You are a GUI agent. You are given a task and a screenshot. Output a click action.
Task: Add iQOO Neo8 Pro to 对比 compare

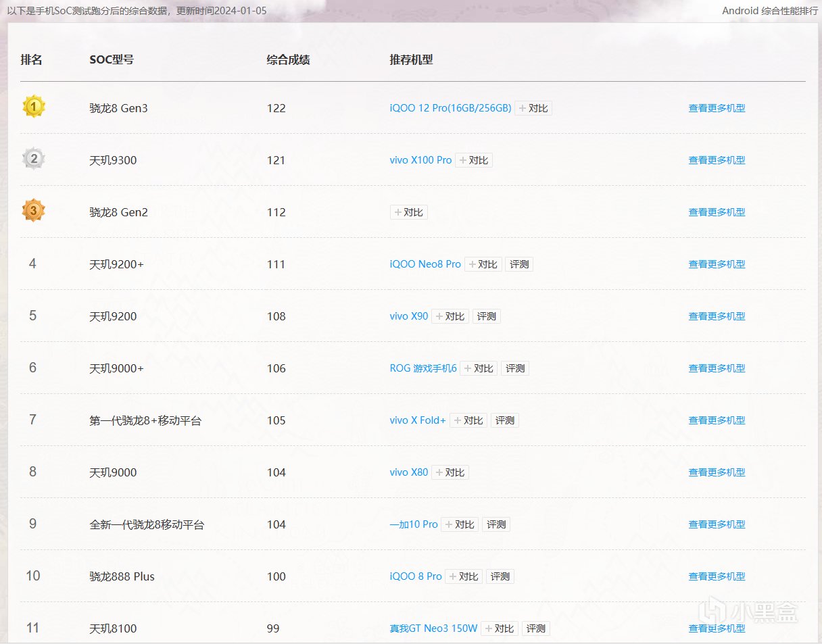[483, 264]
